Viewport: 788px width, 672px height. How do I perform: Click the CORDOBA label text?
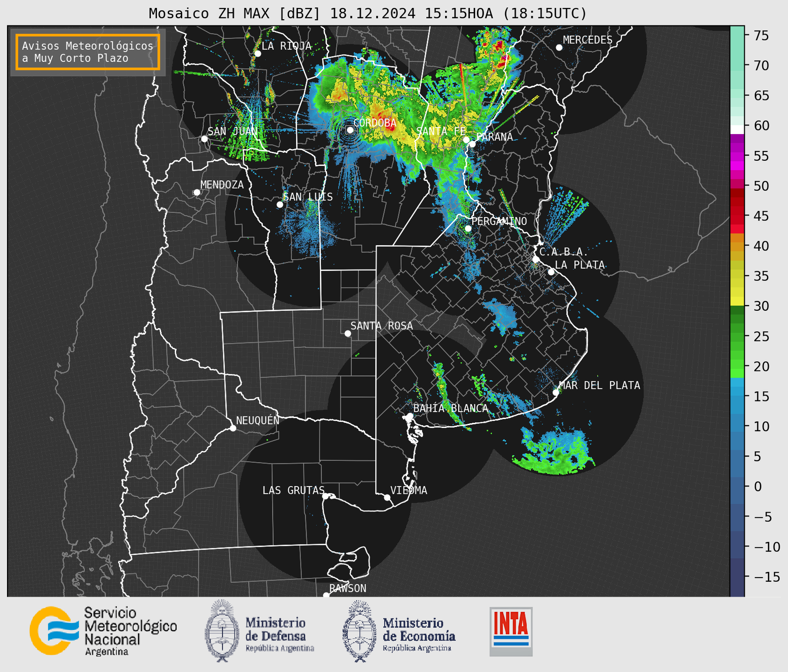point(375,123)
